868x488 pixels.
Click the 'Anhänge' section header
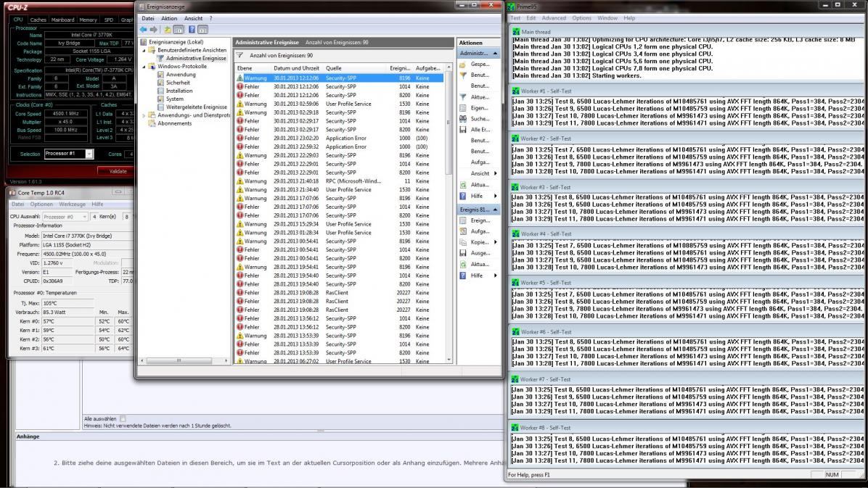point(28,437)
